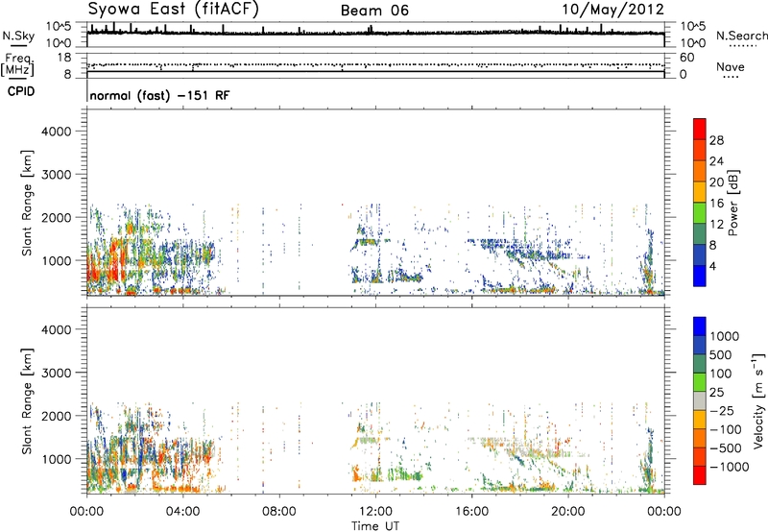
Task: Pick the red bottom segment of the velocity colorbar
Action: click(x=700, y=475)
